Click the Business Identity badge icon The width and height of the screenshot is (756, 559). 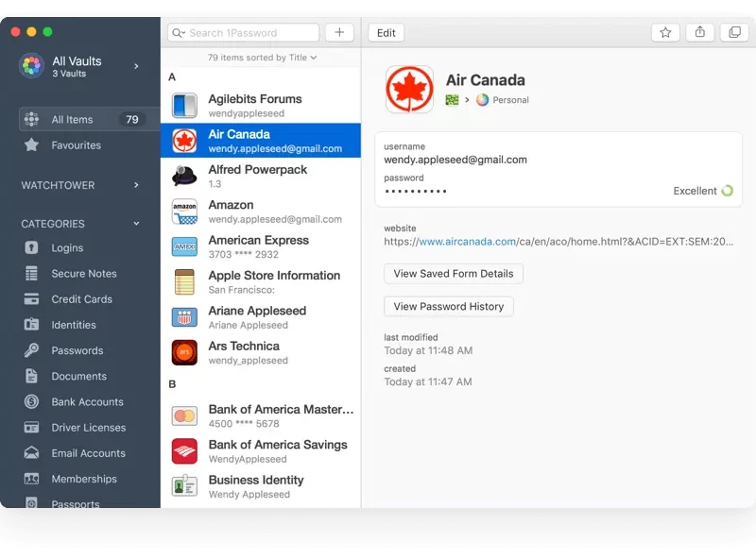(x=184, y=485)
